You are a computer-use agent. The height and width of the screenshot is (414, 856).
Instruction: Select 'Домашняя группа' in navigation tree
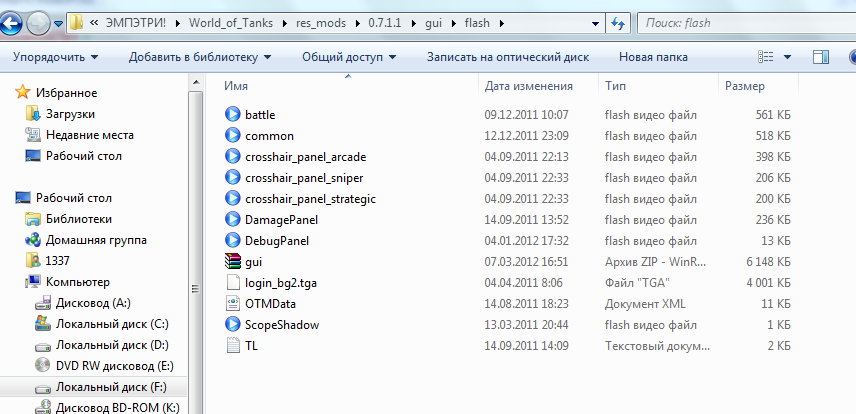click(x=96, y=240)
